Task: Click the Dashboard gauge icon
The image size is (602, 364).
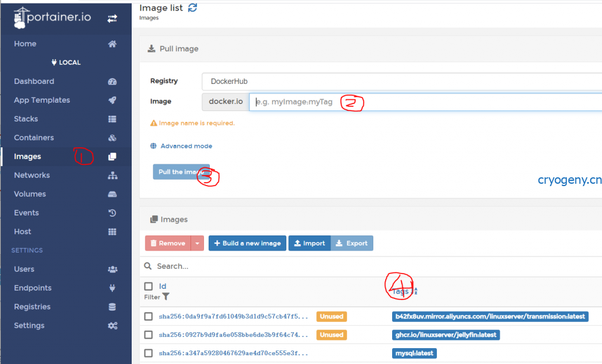Action: (112, 82)
